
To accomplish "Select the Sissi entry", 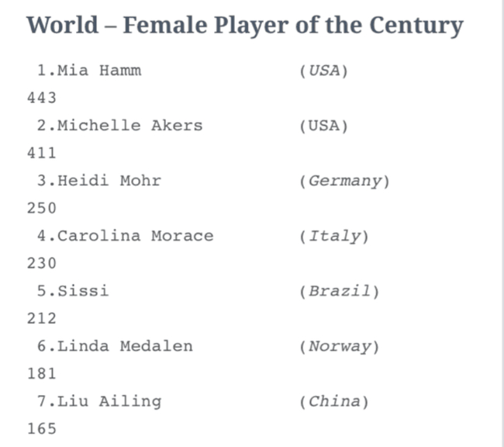I will (73, 291).
